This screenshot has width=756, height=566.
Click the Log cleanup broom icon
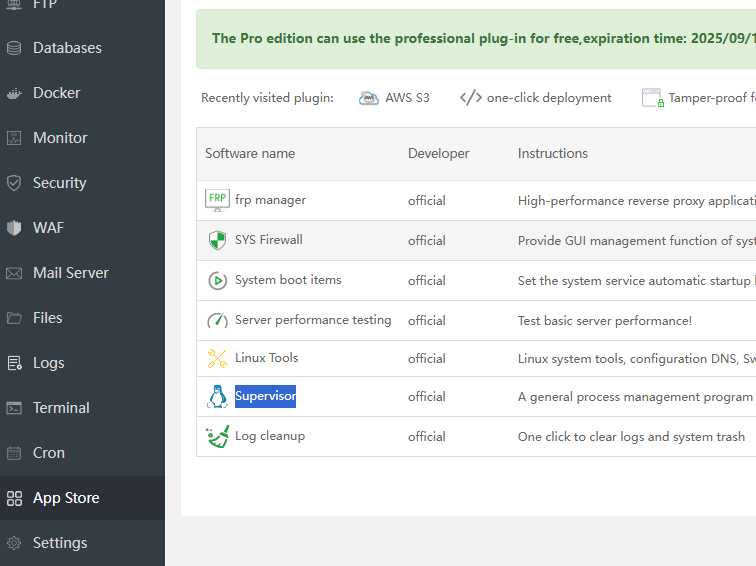(217, 436)
